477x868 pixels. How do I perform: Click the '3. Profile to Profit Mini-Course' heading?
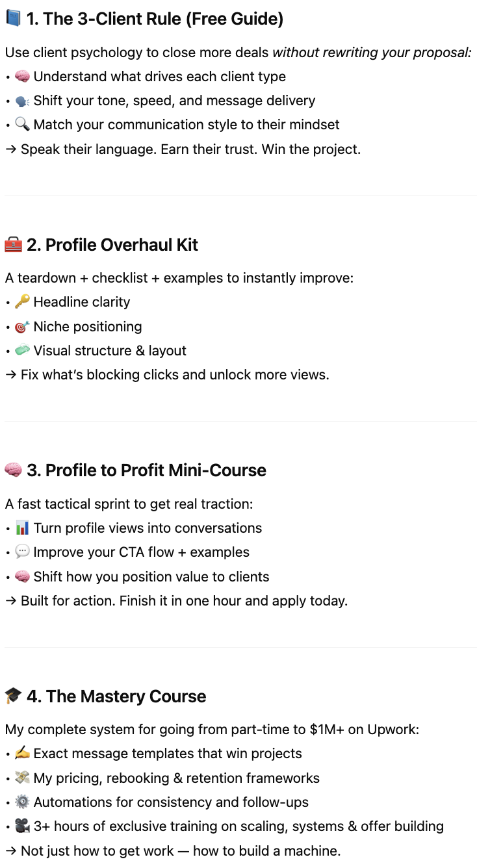(x=146, y=470)
